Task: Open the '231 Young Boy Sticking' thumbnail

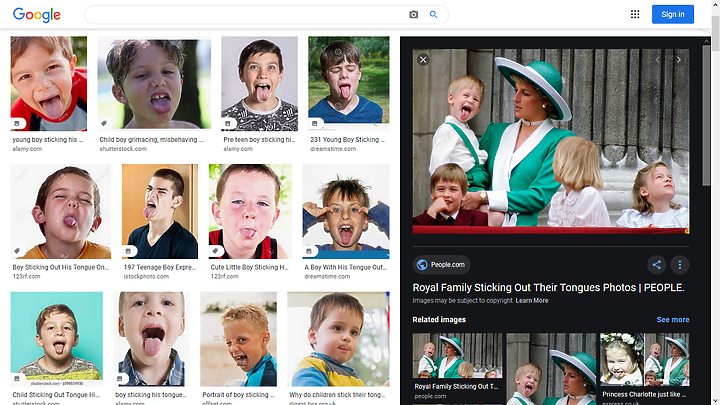Action: pyautogui.click(x=349, y=84)
